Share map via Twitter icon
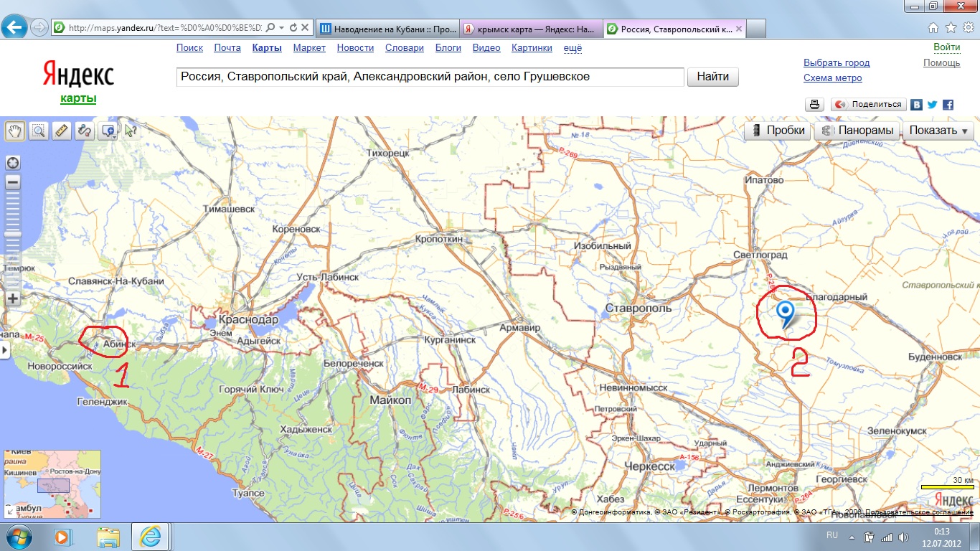 coord(932,105)
